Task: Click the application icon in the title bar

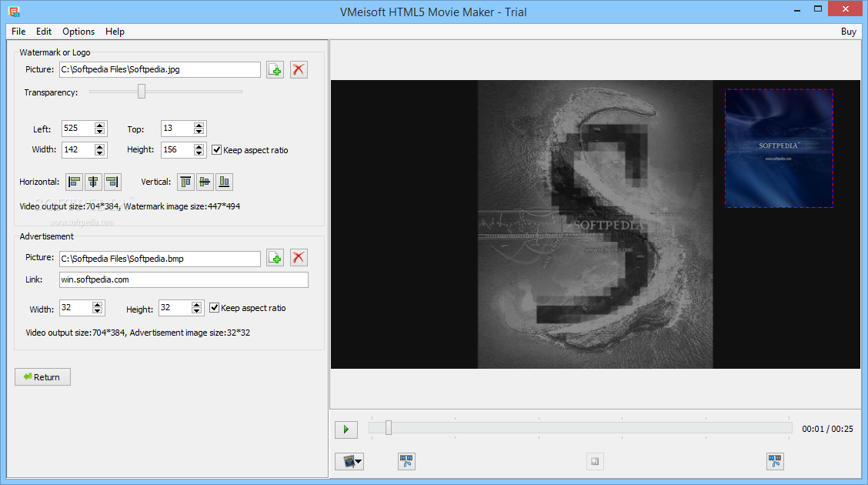Action: [15, 11]
